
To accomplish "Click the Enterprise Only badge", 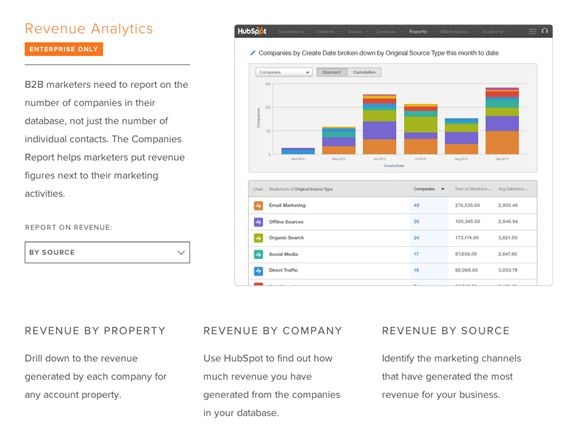I will (64, 49).
